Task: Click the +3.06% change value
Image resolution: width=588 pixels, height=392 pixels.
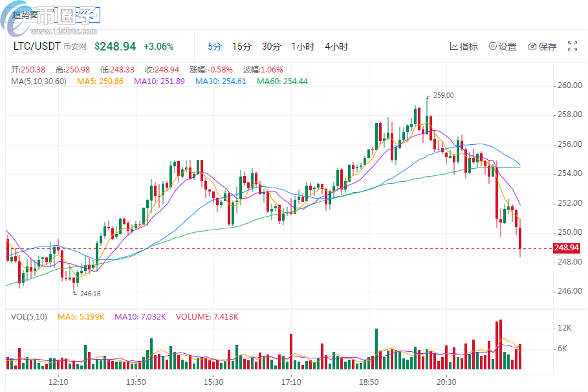Action: (158, 47)
